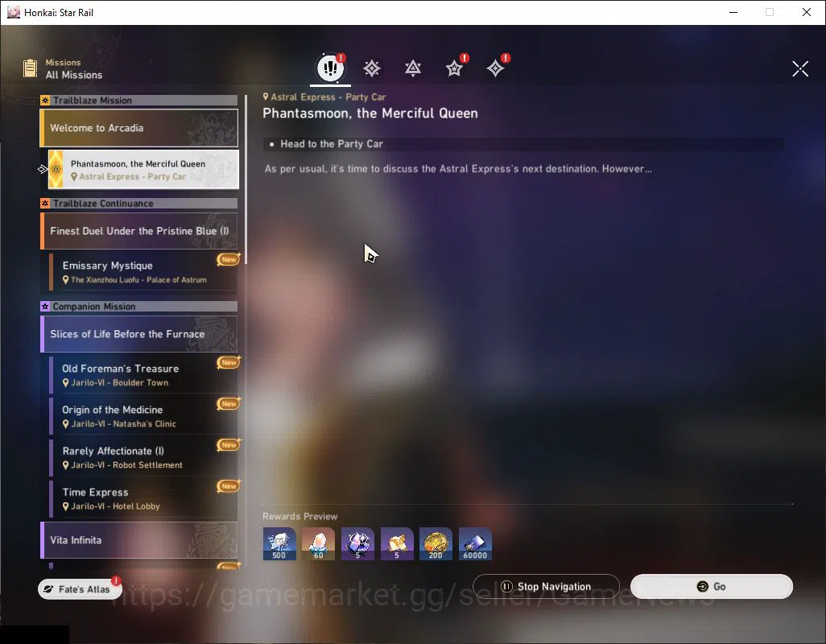Select the All Missions filter tab icon
The width and height of the screenshot is (826, 644).
click(x=330, y=68)
